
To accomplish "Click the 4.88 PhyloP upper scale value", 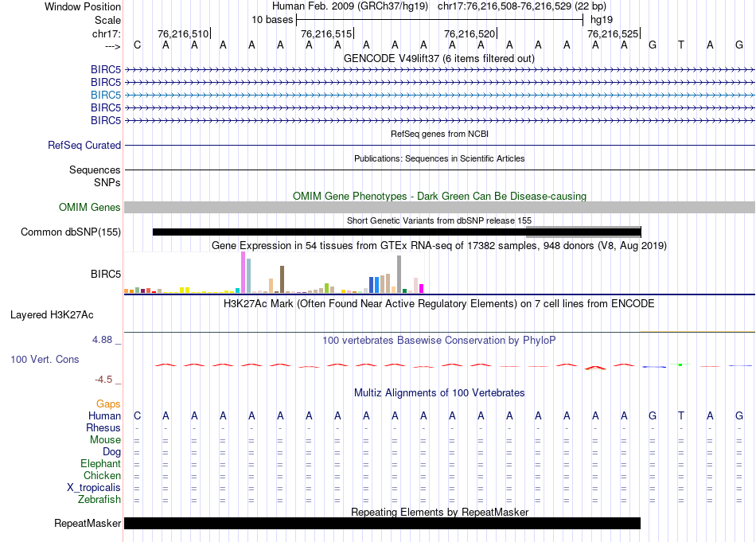I will coord(102,340).
